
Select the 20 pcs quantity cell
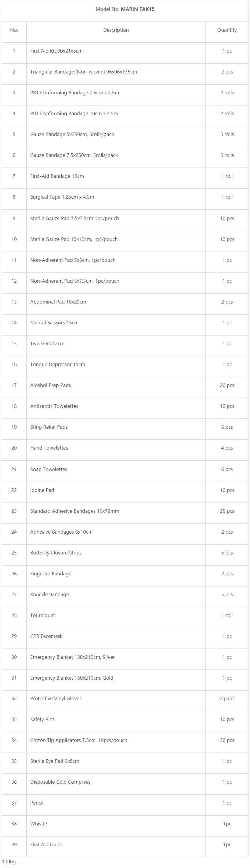click(227, 386)
